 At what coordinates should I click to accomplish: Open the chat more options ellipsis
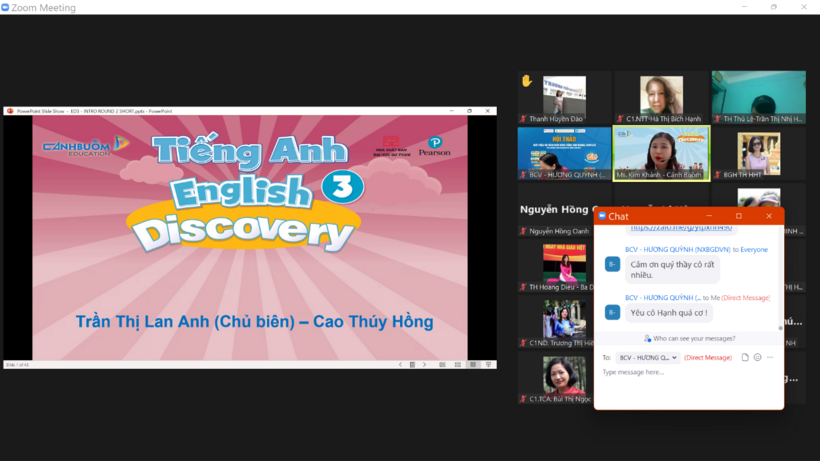769,357
